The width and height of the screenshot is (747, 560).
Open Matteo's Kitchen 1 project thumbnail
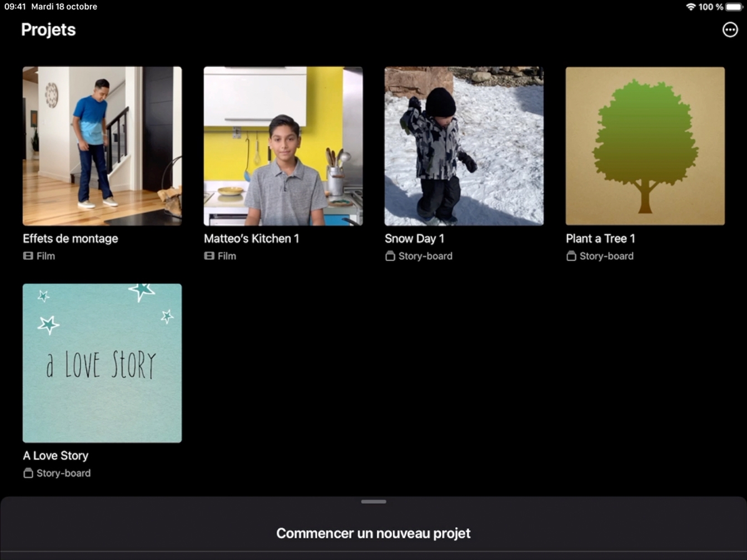283,146
